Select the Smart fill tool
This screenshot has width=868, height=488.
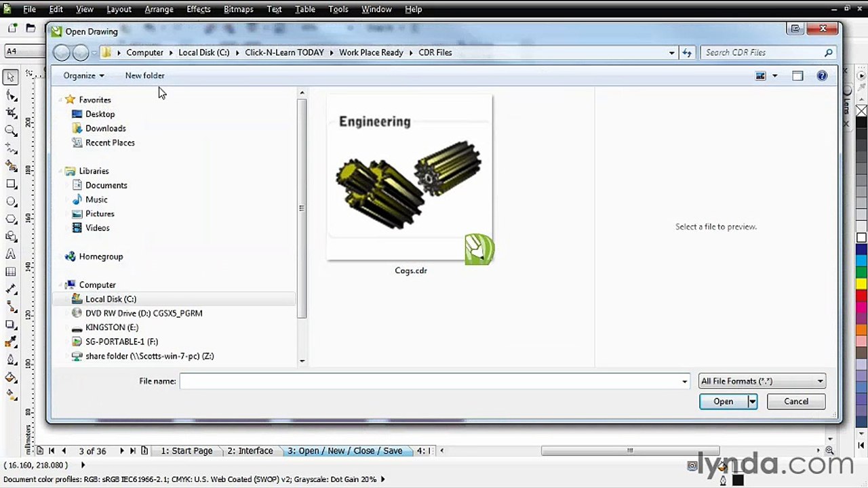tap(11, 165)
